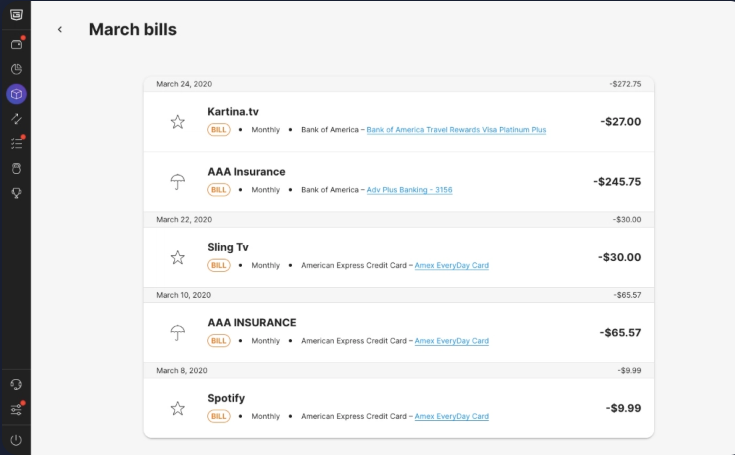
Task: Click the -$27.00 amount
Action: 621,122
